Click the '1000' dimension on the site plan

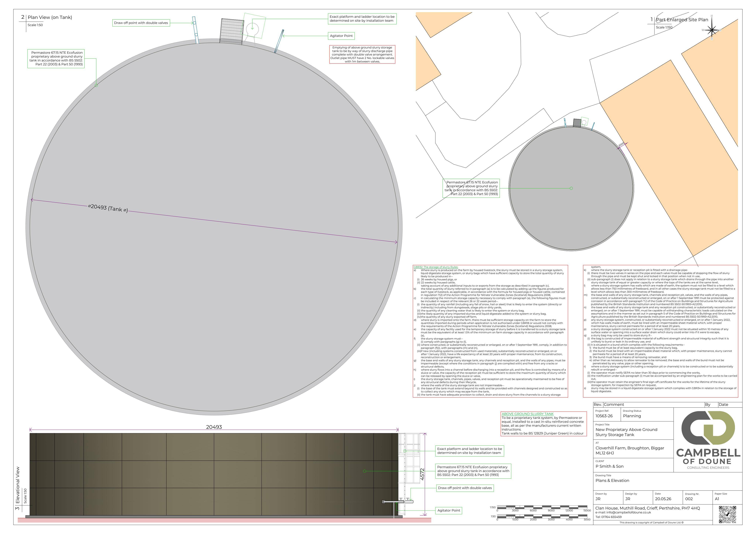click(x=621, y=144)
